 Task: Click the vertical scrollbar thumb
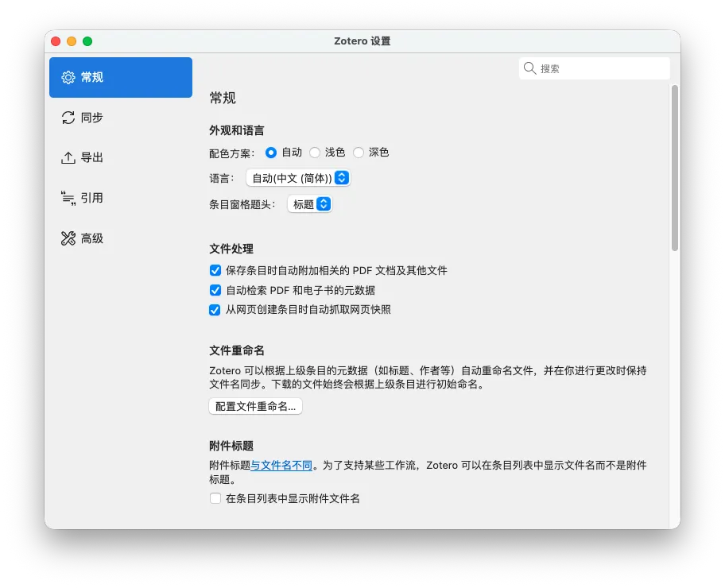(675, 168)
